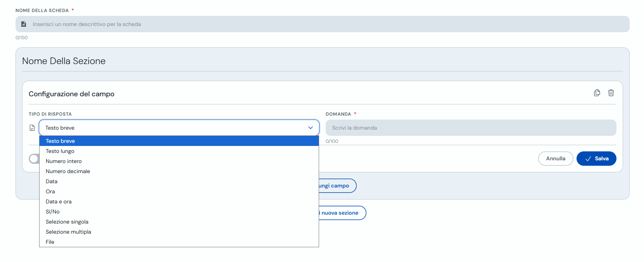Toggle the switch below the response type

[x=34, y=159]
